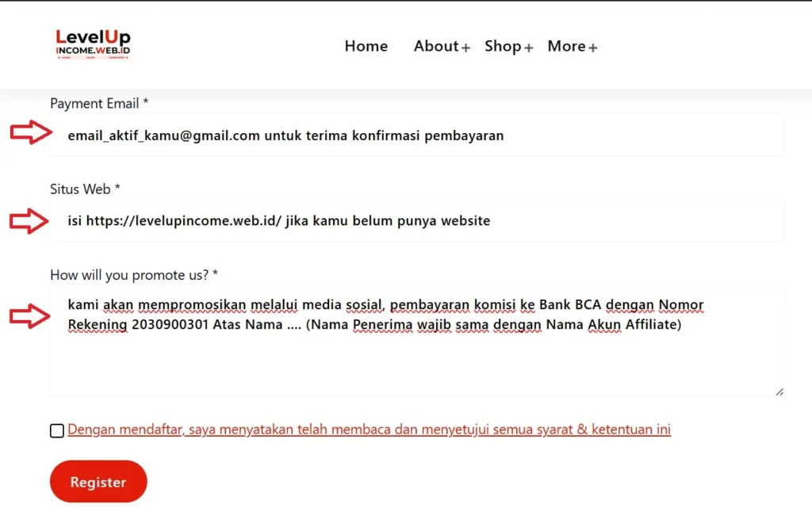Click the red arrow beside the promotion textarea
Viewport: 812px width, 523px height.
coord(29,317)
